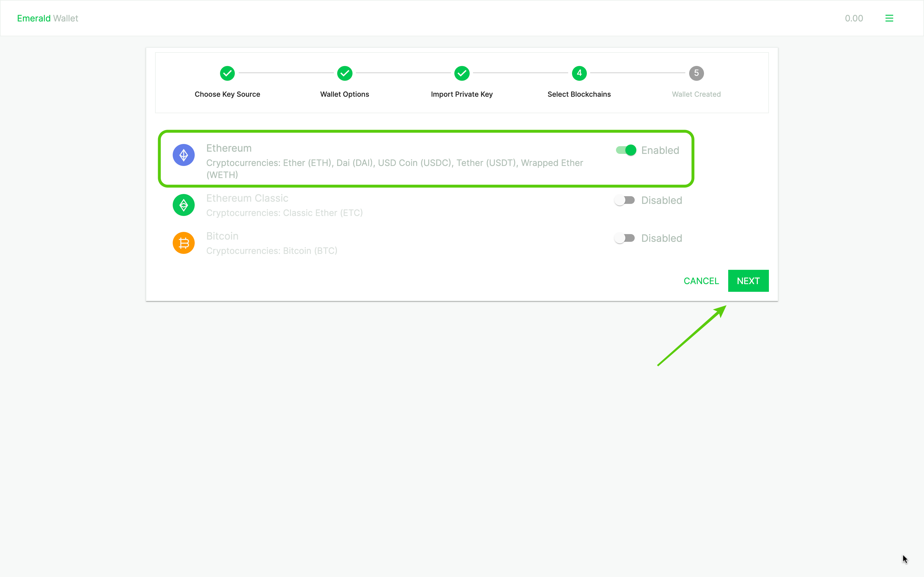Viewport: 924px width, 577px height.
Task: Click the 0.00 balance in header
Action: [854, 18]
